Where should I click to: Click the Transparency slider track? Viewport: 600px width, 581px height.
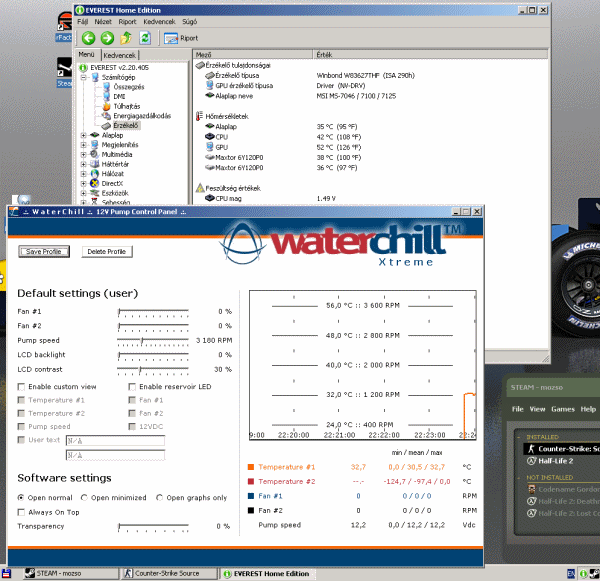[153, 526]
